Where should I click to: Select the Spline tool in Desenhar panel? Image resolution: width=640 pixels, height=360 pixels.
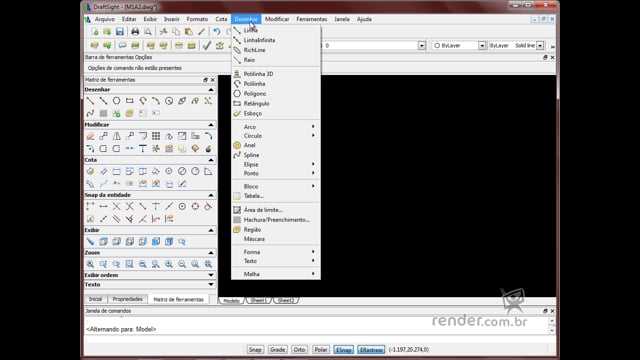click(90, 113)
